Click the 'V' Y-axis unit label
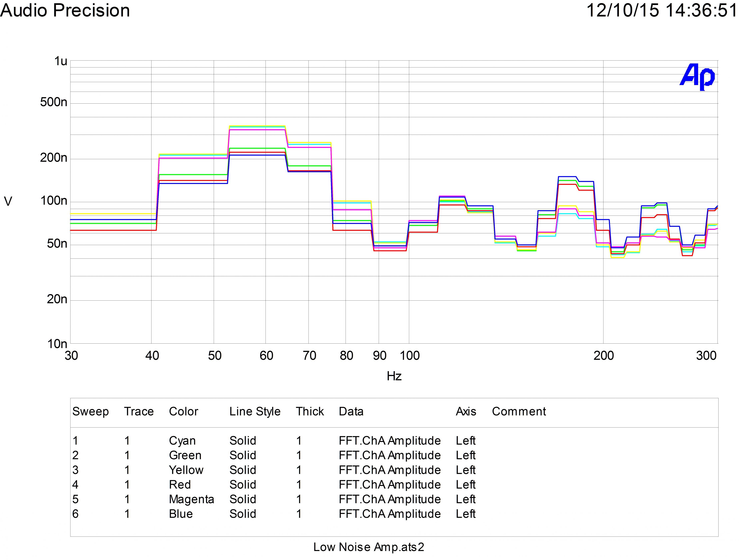739x560 pixels. click(x=8, y=201)
